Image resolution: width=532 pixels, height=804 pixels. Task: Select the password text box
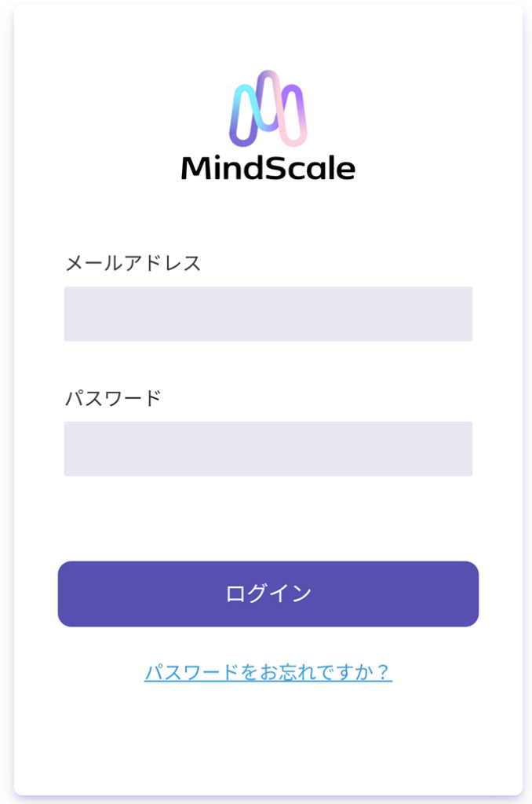268,449
